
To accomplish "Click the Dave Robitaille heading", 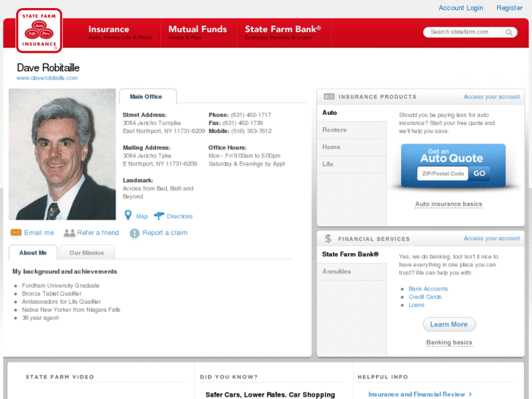I will click(x=48, y=67).
